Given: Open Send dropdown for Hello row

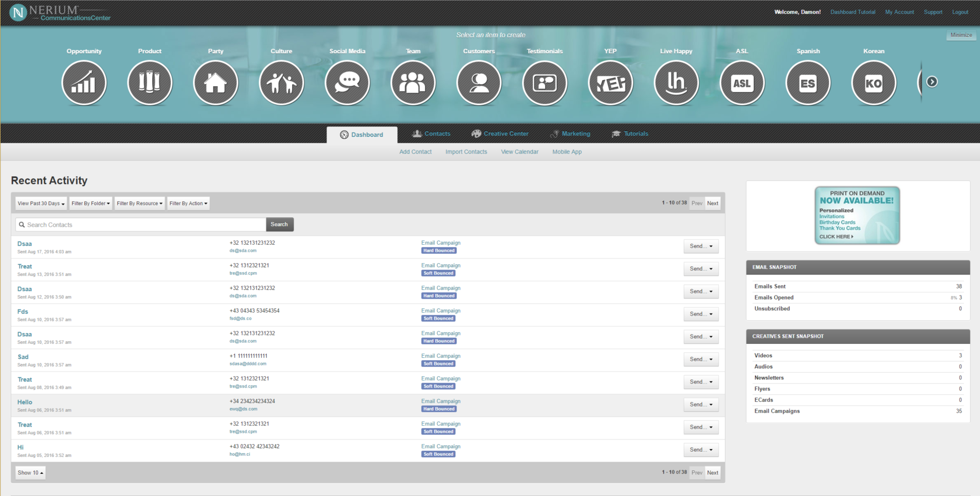Looking at the screenshot, I should pyautogui.click(x=701, y=405).
